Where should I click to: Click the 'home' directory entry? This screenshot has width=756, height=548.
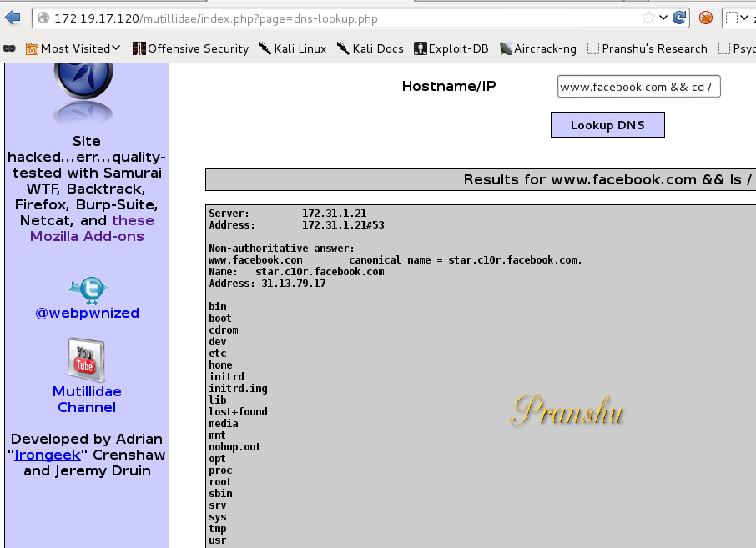point(220,365)
